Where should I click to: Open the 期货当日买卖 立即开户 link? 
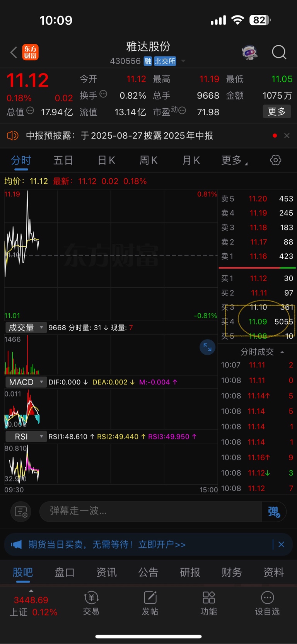(x=107, y=545)
